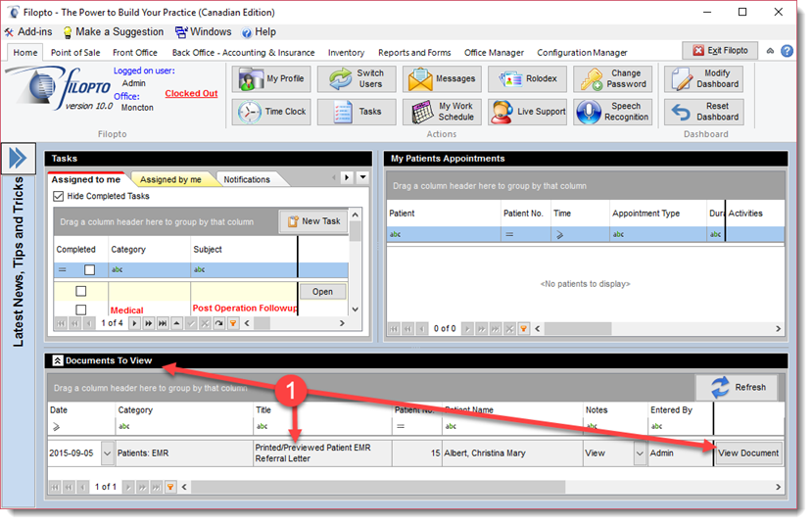Open Reports and Forms tab
This screenshot has height=524, width=812.
coord(414,52)
